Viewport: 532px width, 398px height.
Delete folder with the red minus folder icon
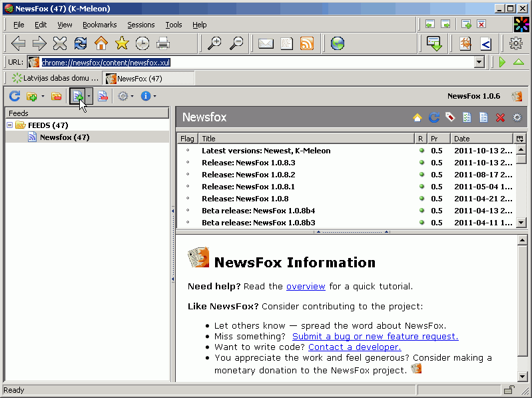pyautogui.click(x=57, y=97)
